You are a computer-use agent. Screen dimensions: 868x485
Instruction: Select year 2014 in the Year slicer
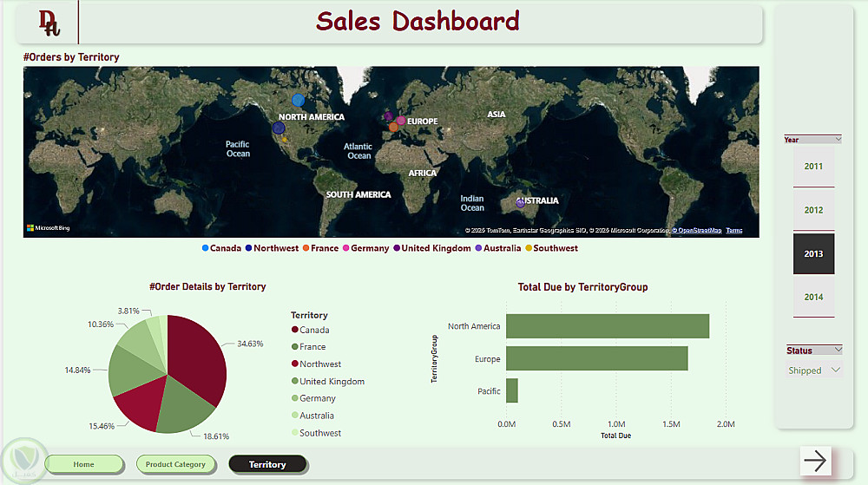coord(813,297)
